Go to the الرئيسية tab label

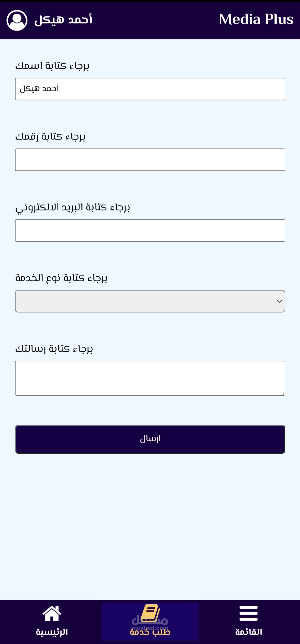[x=52, y=632]
